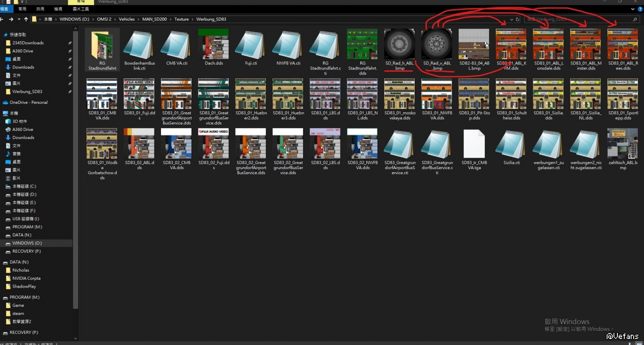This screenshot has height=345, width=644.
Task: Open the 圖片工具 ribbon tab
Action: pos(81,9)
